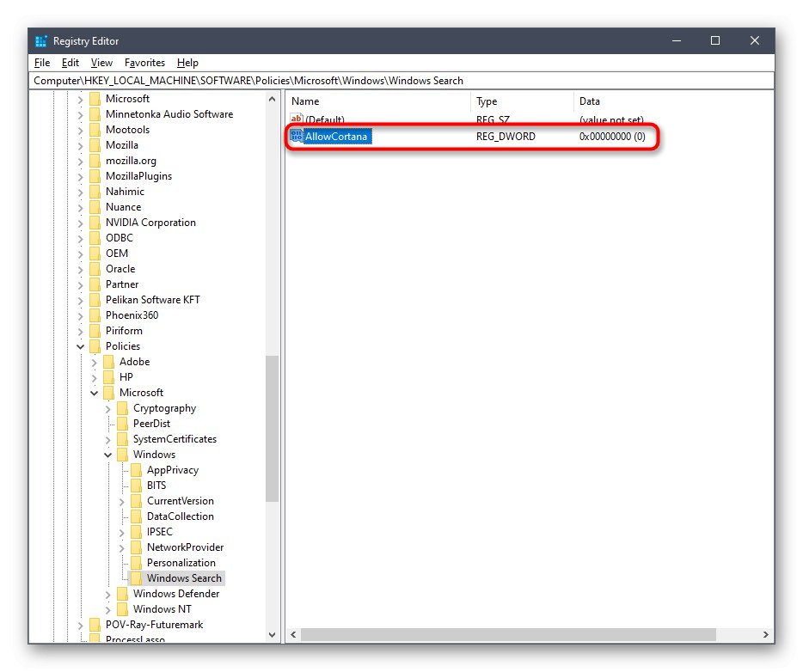Click the Registry Editor title bar icon
The height and width of the screenshot is (672, 803).
click(x=41, y=41)
